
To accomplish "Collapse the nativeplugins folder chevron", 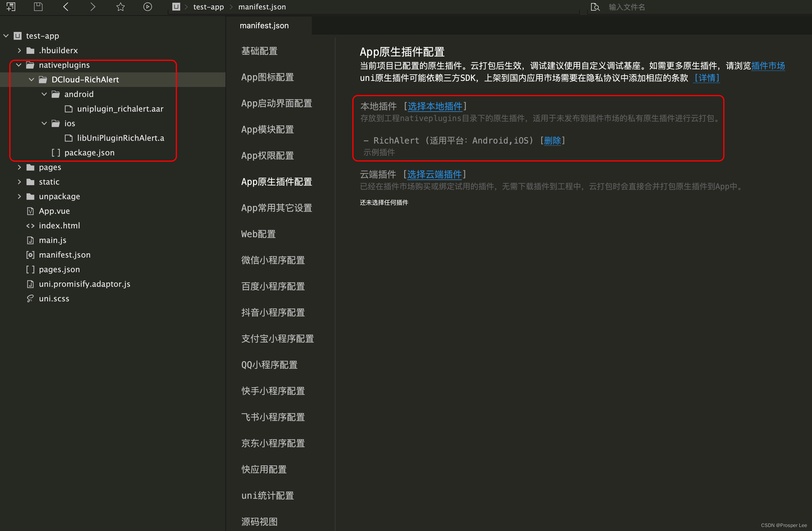I will 19,65.
